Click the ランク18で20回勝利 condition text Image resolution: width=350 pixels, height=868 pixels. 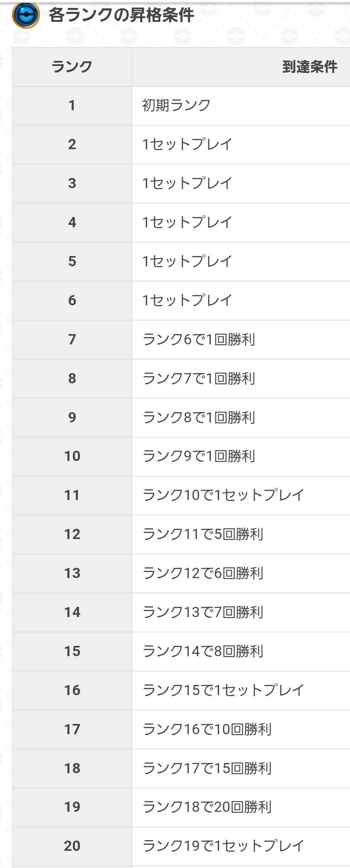[x=207, y=807]
